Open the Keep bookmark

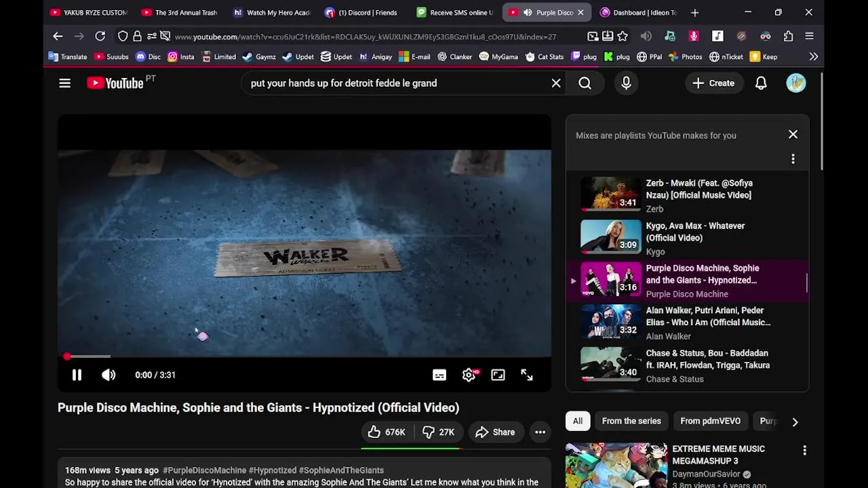(x=764, y=57)
